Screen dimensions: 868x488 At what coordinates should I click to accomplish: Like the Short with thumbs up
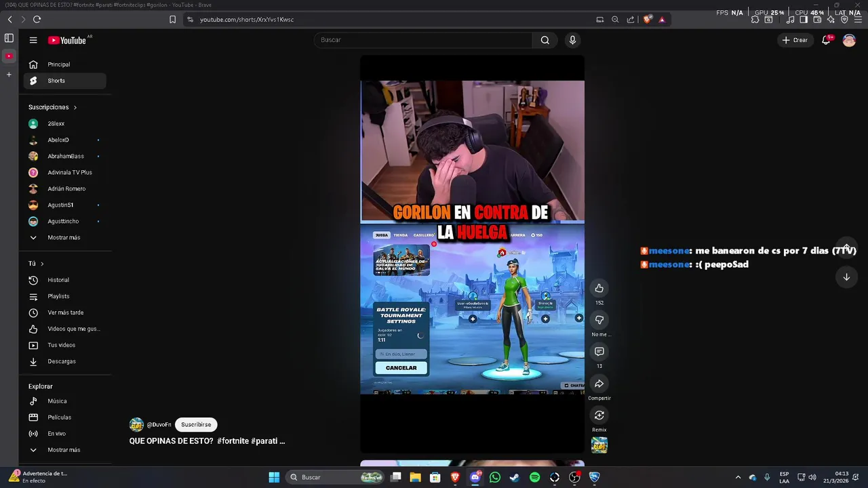click(x=599, y=288)
